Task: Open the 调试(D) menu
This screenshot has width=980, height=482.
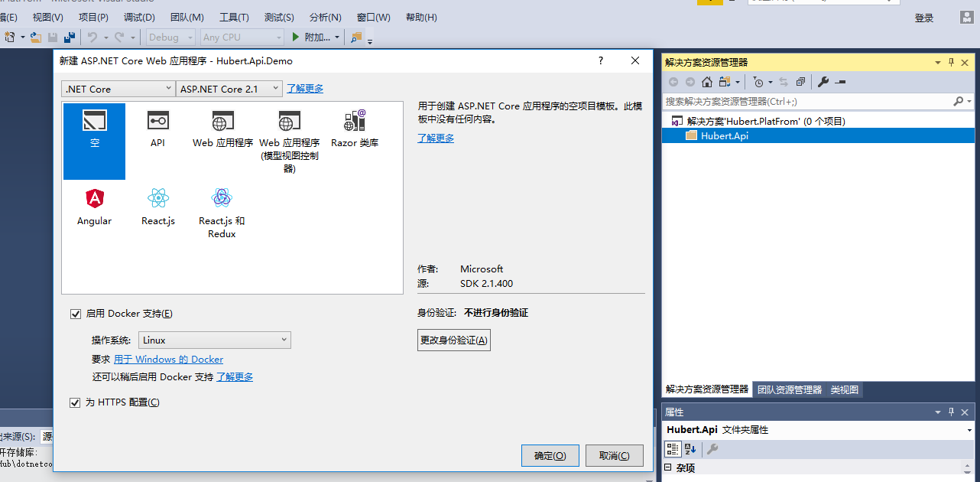Action: pyautogui.click(x=139, y=17)
